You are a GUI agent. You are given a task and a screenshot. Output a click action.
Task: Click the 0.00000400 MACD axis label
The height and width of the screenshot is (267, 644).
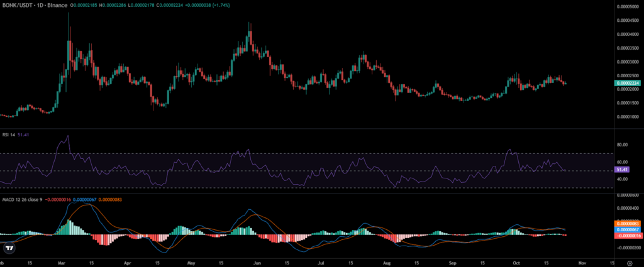628,208
